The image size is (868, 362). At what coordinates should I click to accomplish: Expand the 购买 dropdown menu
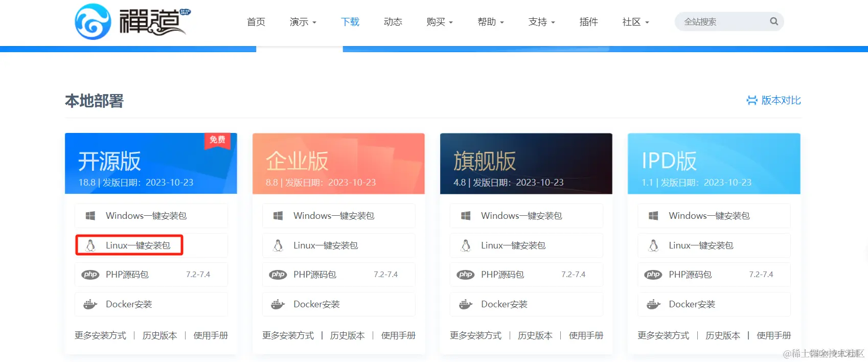click(x=440, y=22)
